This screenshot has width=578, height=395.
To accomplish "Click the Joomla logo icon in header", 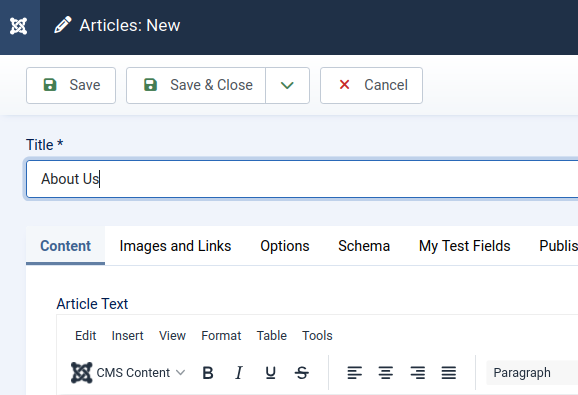I will tap(18, 26).
